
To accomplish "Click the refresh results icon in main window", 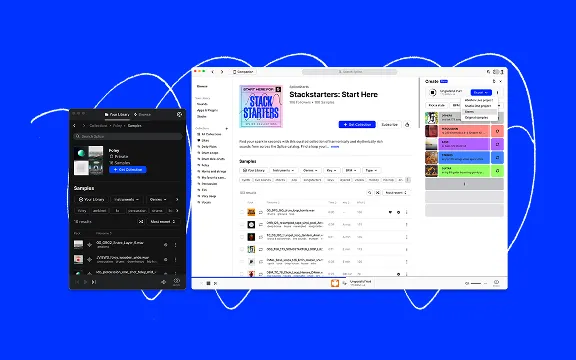I will pyautogui.click(x=370, y=193).
